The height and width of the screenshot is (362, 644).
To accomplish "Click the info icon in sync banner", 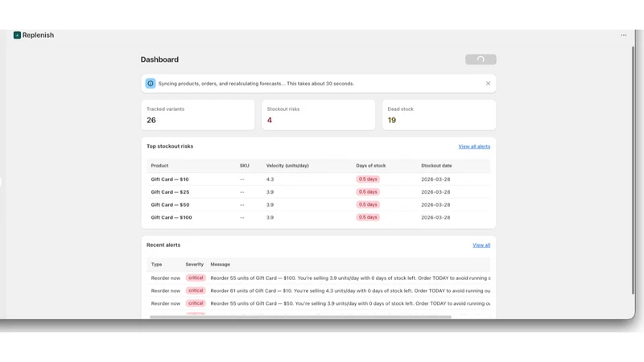I will [151, 84].
